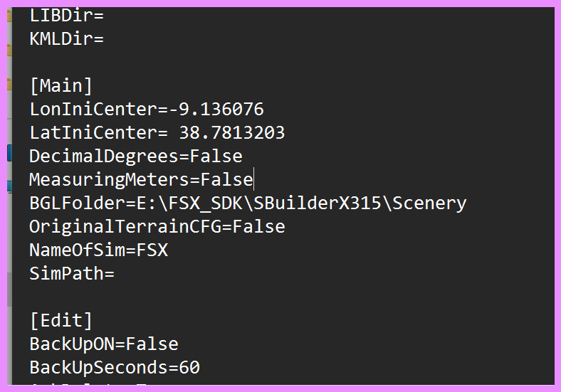Click the FSX value of NameOfSim
The image size is (561, 392).
point(152,250)
